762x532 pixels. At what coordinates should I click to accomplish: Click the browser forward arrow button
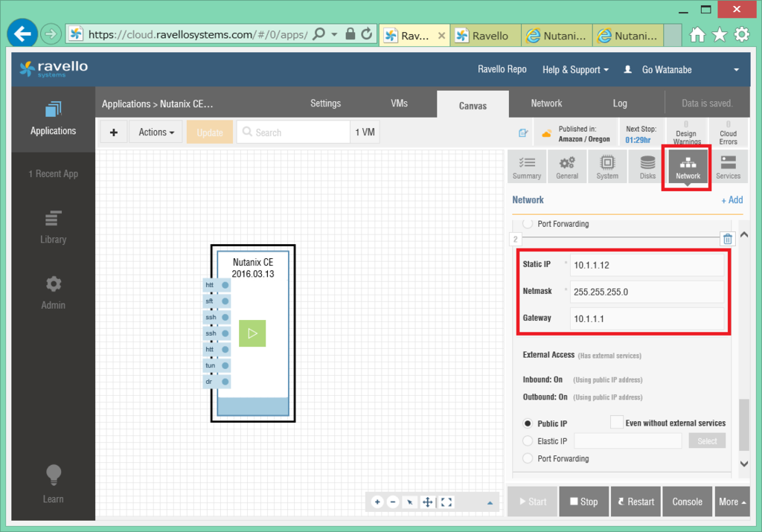[51, 34]
